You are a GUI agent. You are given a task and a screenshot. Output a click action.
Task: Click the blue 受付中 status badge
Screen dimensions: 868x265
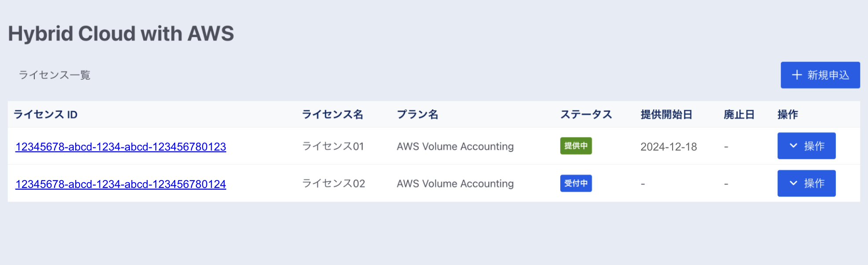tap(576, 183)
